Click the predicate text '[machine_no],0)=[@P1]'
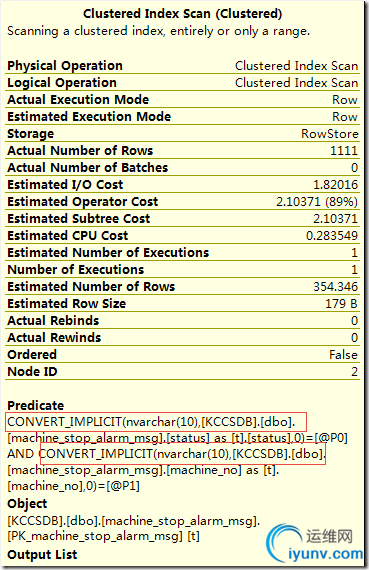Screen dimensions: 369x570 (x=73, y=486)
